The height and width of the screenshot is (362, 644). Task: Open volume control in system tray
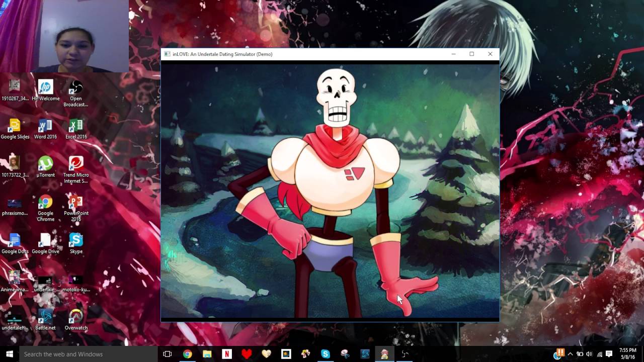point(589,354)
